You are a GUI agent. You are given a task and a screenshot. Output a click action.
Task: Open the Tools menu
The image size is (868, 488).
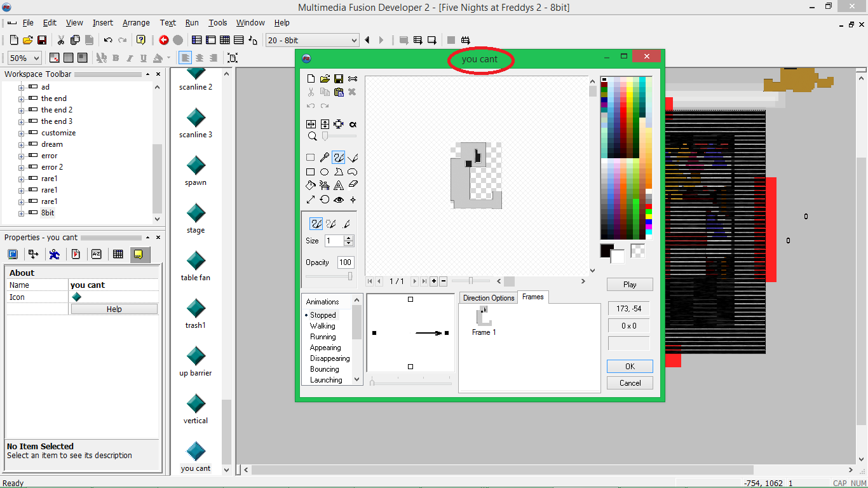tap(217, 23)
